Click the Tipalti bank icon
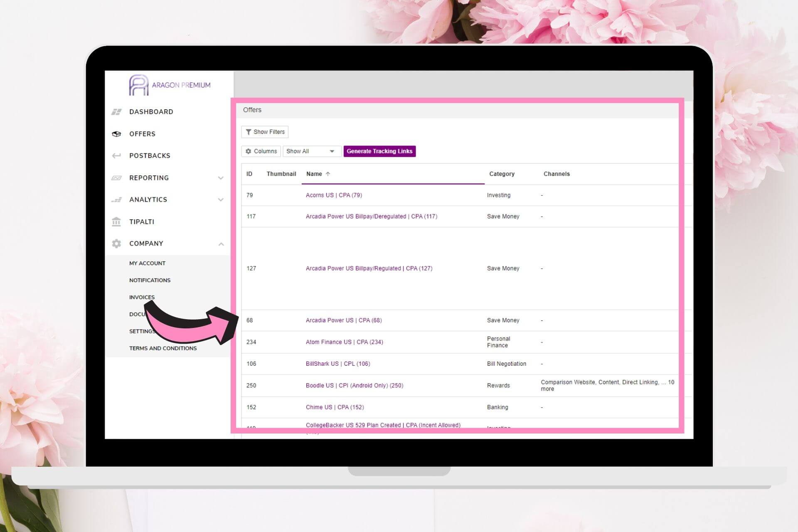The height and width of the screenshot is (532, 798). pyautogui.click(x=116, y=222)
